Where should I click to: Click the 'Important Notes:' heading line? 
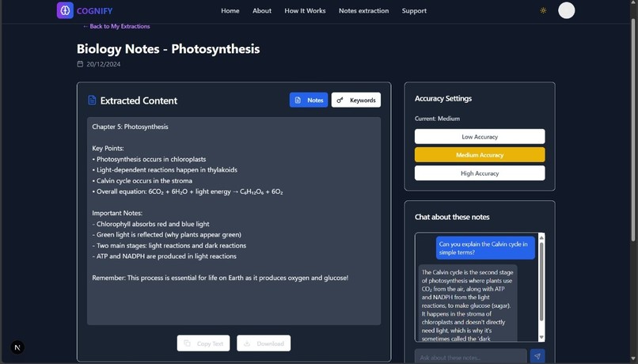[117, 213]
